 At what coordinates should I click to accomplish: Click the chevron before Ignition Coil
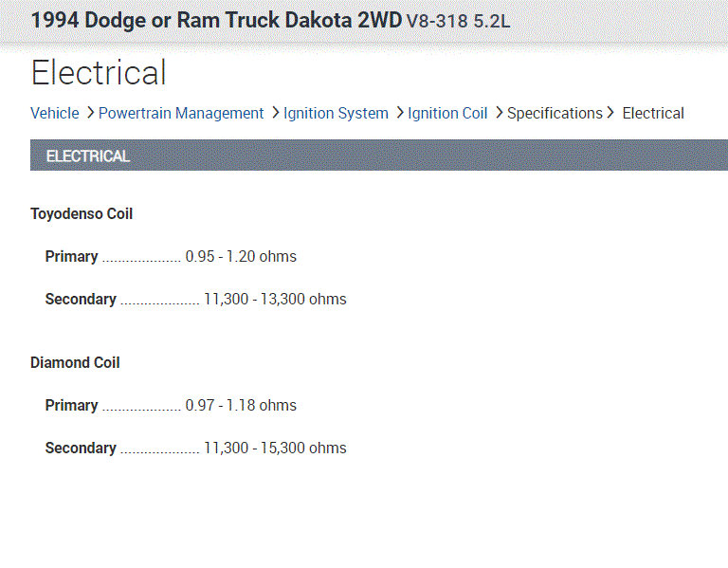[x=400, y=113]
